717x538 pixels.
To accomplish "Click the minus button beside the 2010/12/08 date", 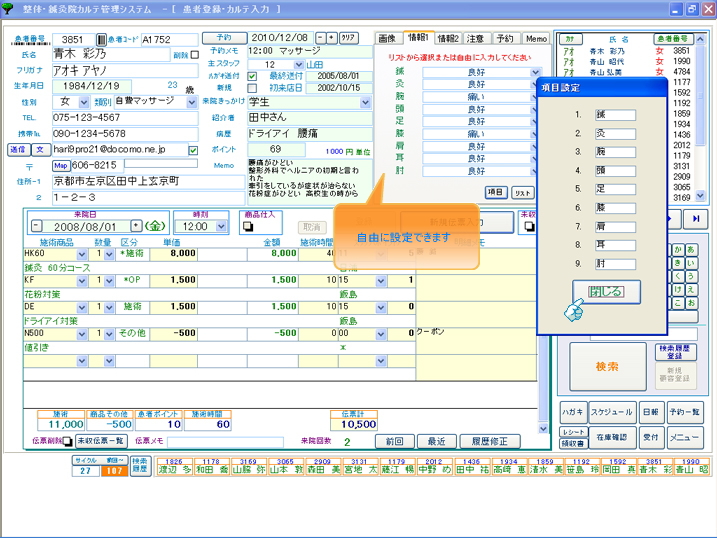I will point(321,38).
